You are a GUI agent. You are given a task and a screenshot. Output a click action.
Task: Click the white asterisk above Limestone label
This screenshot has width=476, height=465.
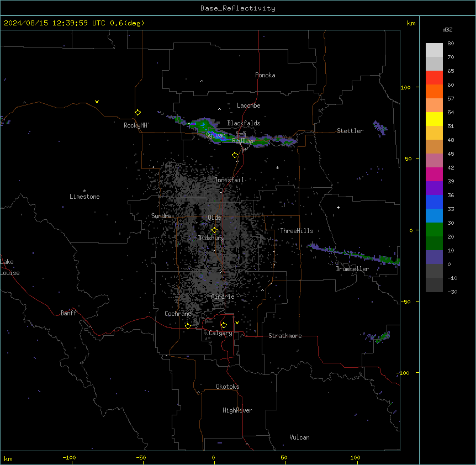coord(84,191)
